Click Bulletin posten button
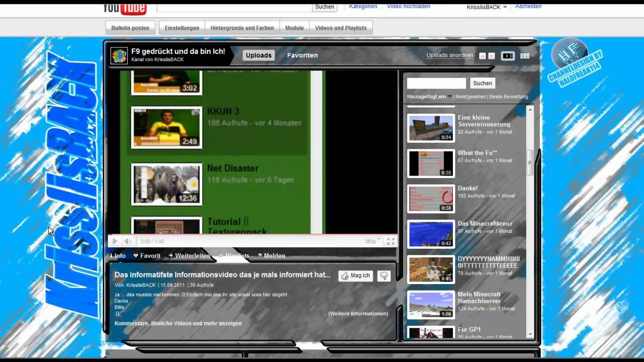 tap(130, 28)
